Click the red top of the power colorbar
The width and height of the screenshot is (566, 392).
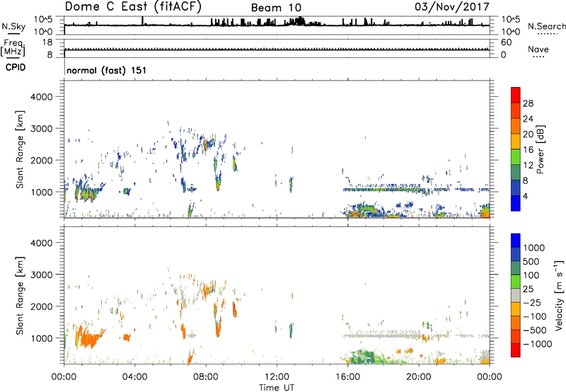pos(516,95)
